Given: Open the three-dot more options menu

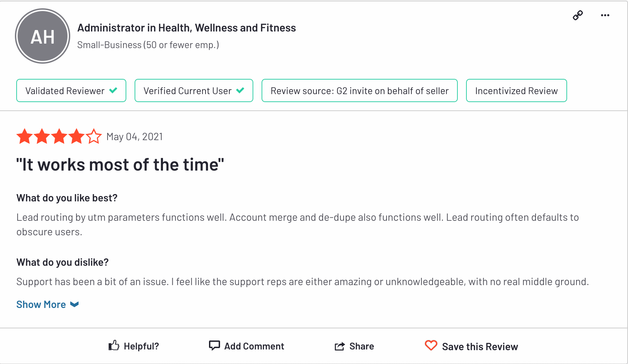Looking at the screenshot, I should (x=605, y=15).
